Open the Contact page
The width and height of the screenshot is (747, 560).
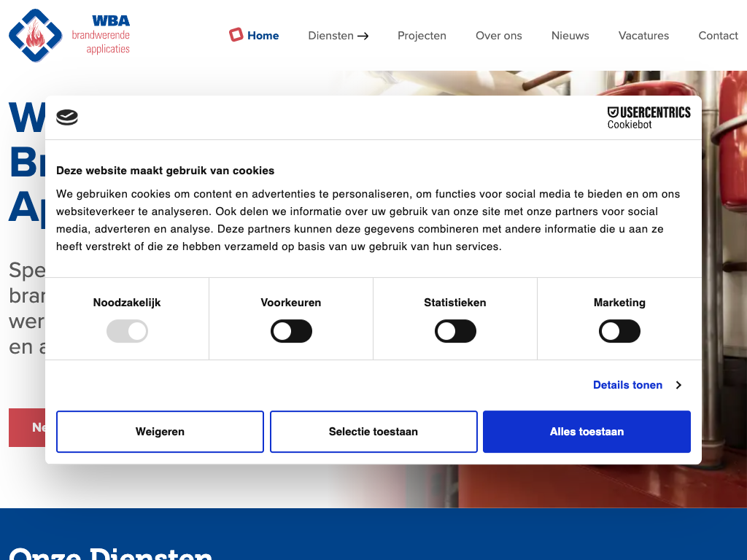click(718, 36)
